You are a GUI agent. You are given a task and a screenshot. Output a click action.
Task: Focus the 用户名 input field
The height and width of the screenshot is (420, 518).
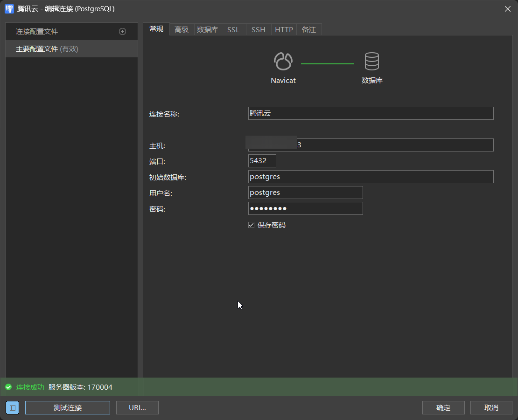pos(306,193)
